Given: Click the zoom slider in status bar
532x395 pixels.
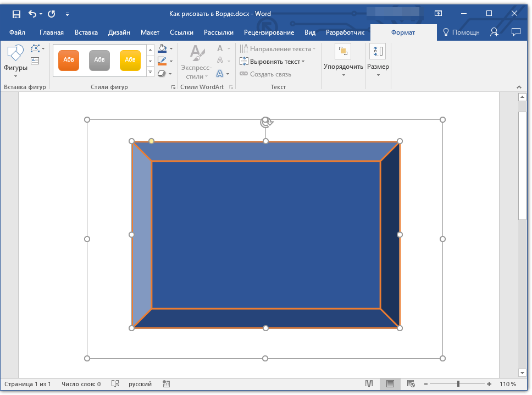Looking at the screenshot, I should coord(458,384).
